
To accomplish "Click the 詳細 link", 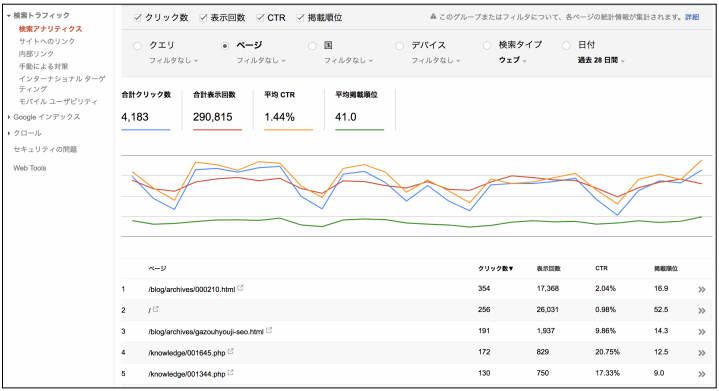I will point(692,17).
